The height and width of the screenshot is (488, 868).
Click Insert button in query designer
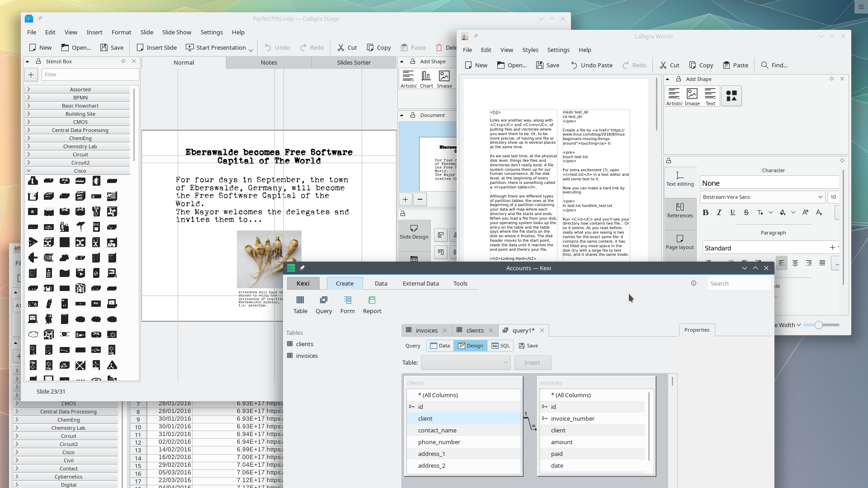532,362
